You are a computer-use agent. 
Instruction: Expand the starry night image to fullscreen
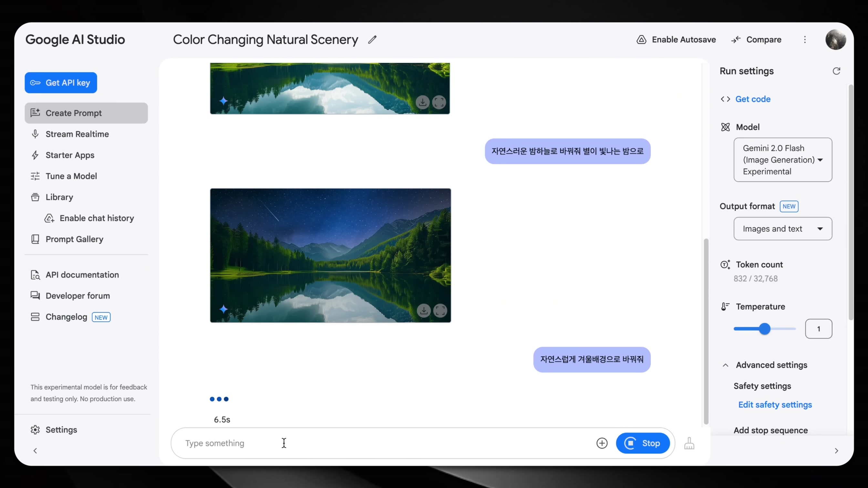440,310
